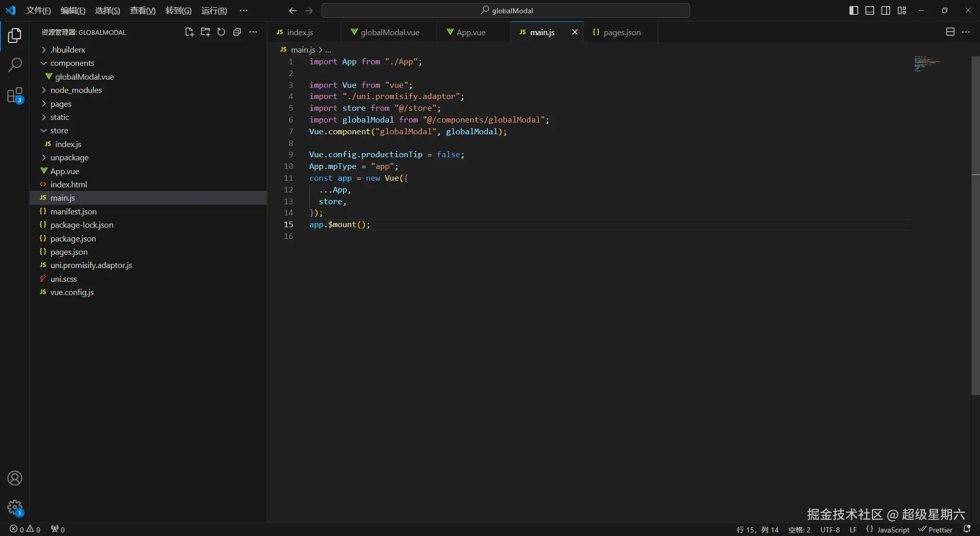Screen dimensions: 980x536
Task: Split the editor to the right
Action: tap(950, 32)
